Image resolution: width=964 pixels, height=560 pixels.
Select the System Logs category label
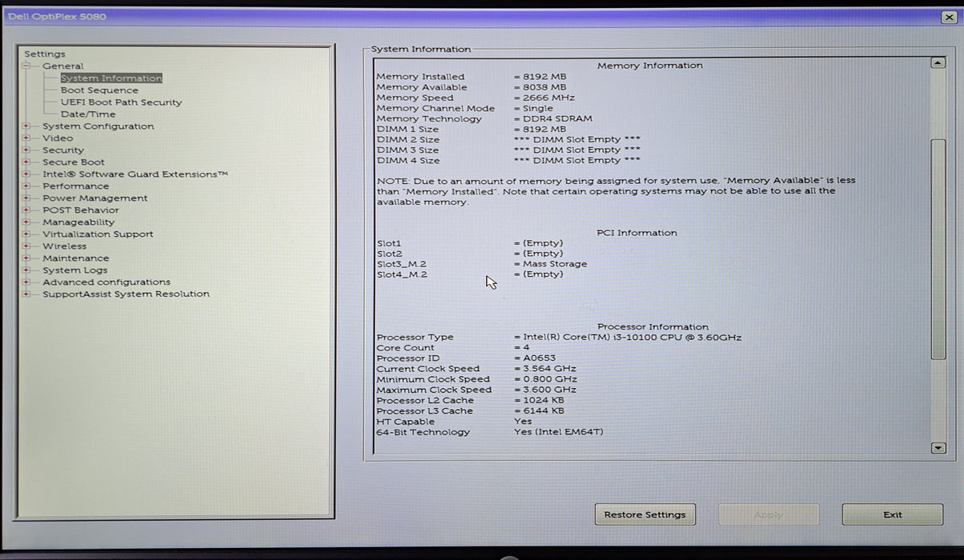[74, 270]
